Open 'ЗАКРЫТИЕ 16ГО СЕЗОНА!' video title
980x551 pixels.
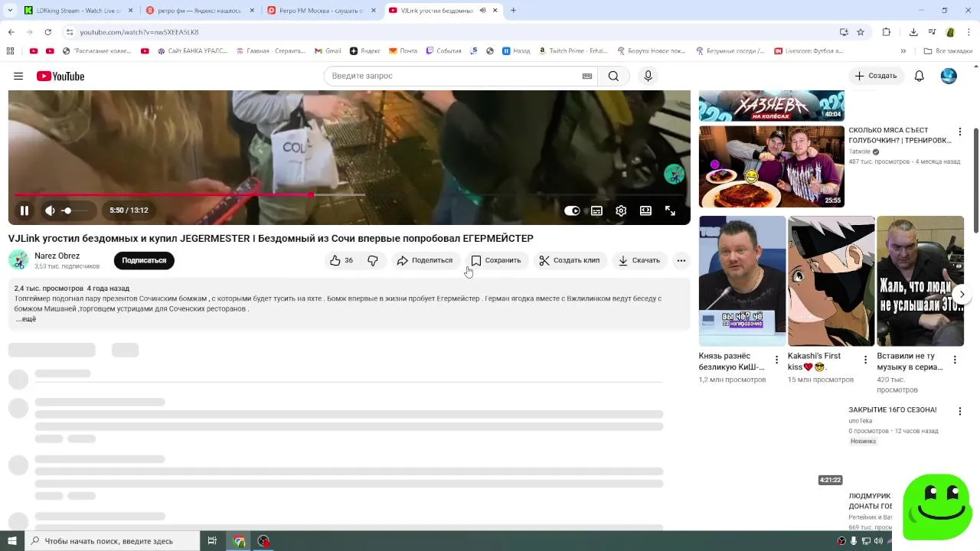[x=892, y=410]
